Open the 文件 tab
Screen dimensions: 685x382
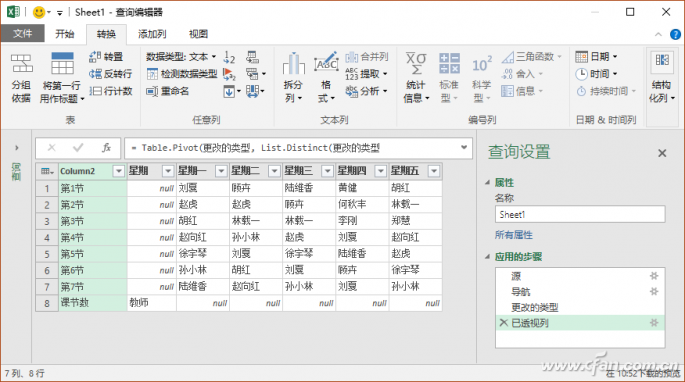pos(22,34)
